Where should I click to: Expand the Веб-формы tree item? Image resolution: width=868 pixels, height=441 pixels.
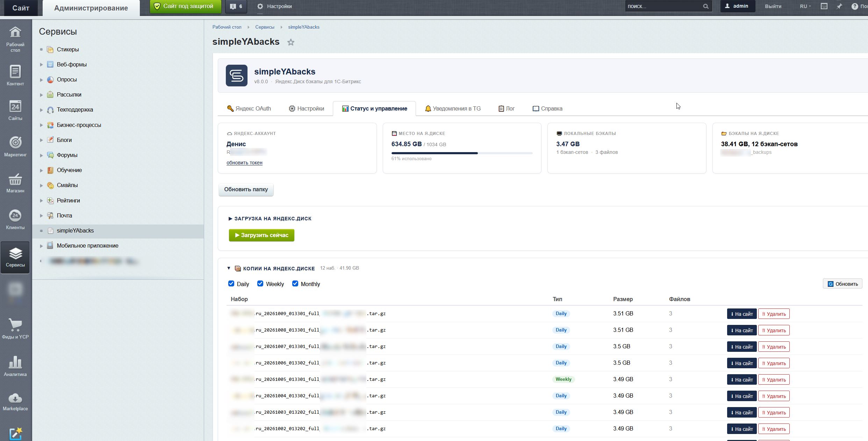(x=41, y=65)
